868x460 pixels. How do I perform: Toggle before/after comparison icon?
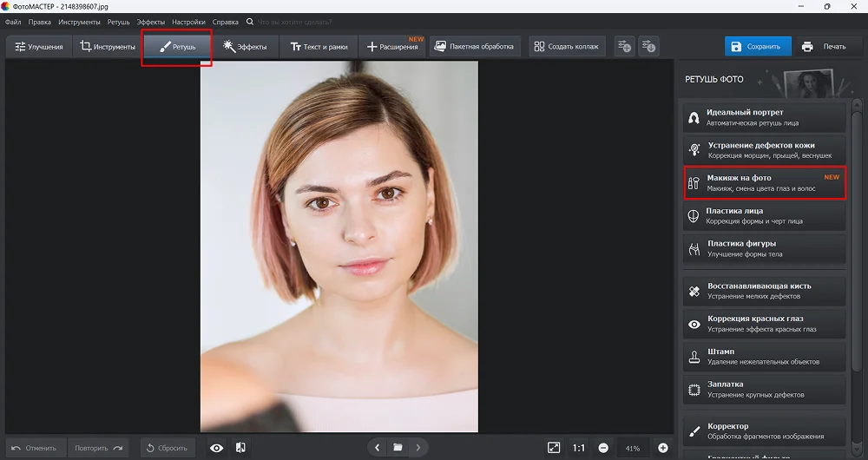240,448
